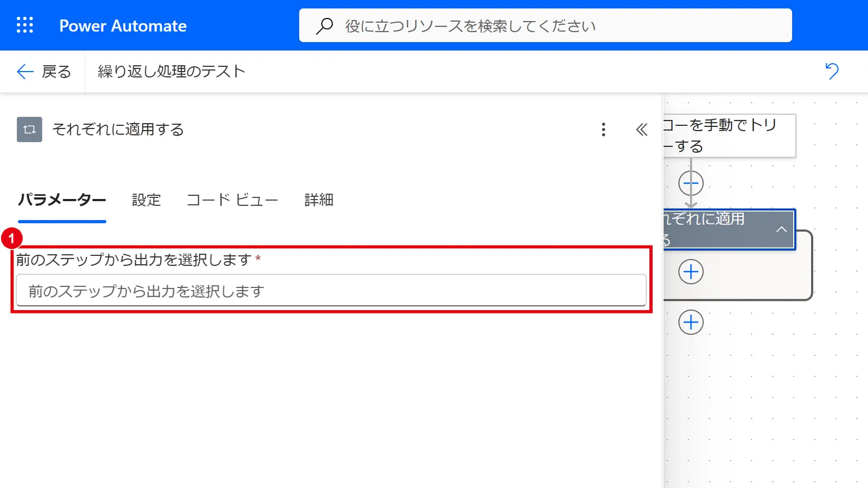Add action inside the apply-to-each loop
868x488 pixels.
tap(691, 272)
